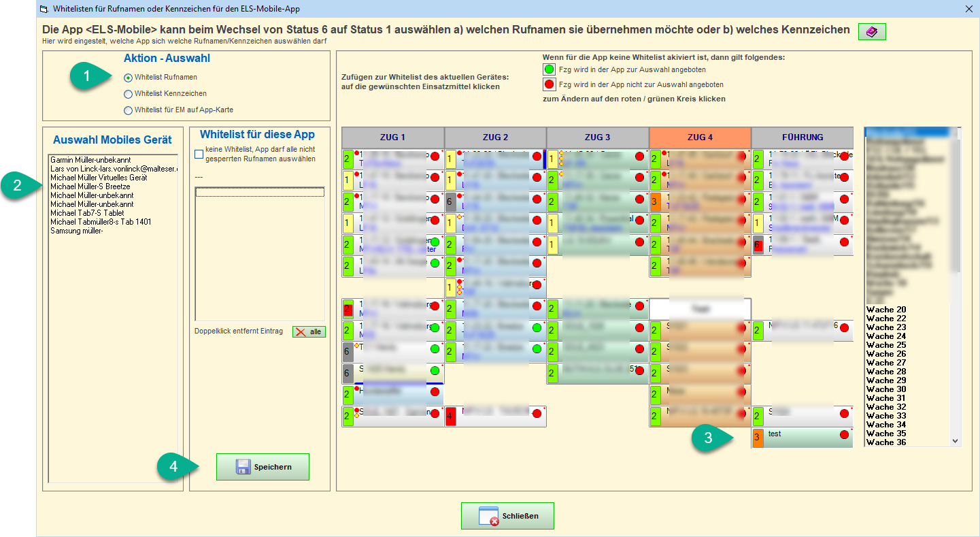Click the scroll down arrow of Wache list
This screenshot has height=537, width=980.
click(x=956, y=441)
